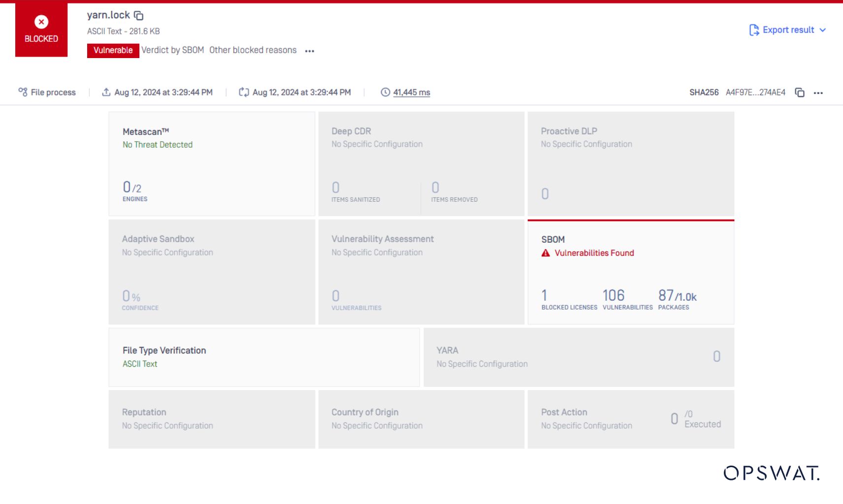This screenshot has height=504, width=843.
Task: Copy the SHA256 hash value
Action: (799, 92)
